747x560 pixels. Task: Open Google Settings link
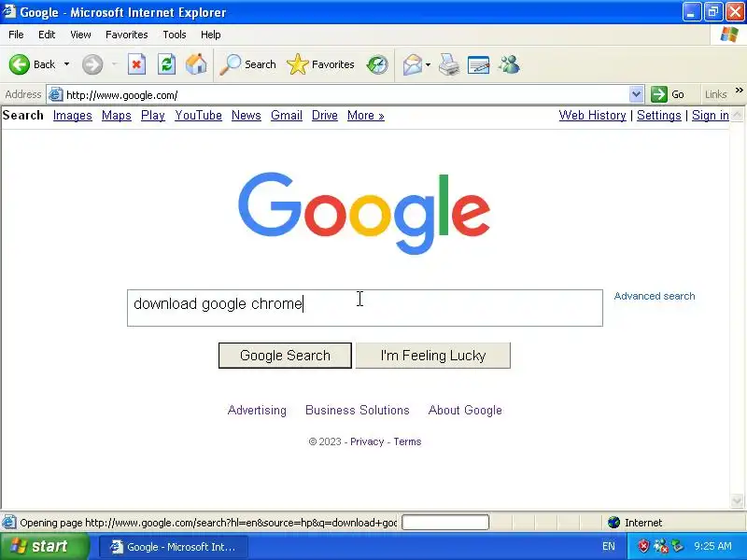pos(659,115)
